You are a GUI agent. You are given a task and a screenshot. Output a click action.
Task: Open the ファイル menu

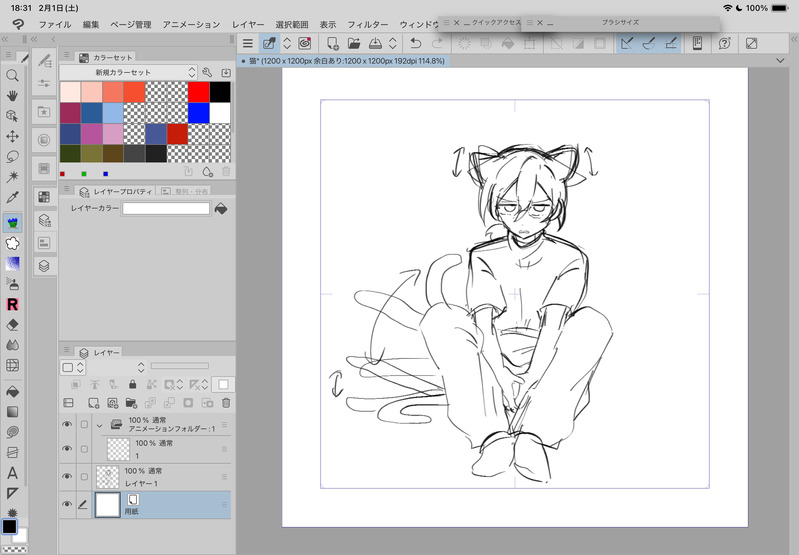[55, 24]
